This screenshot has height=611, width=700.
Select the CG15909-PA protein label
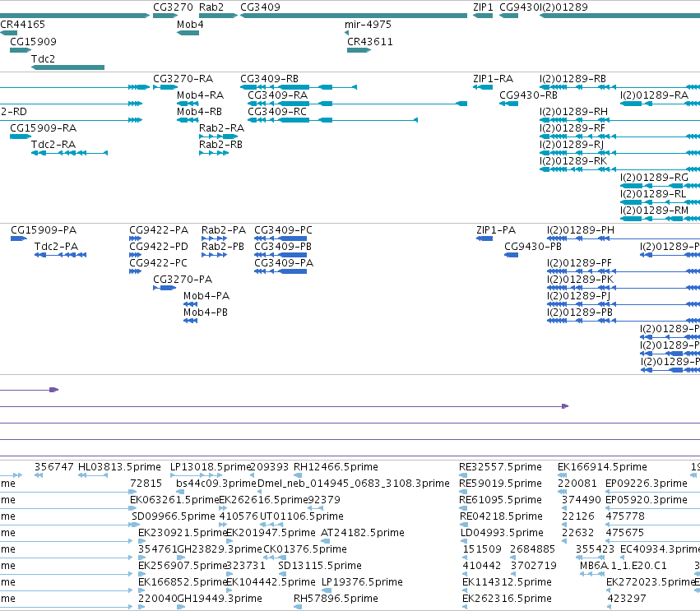44,230
